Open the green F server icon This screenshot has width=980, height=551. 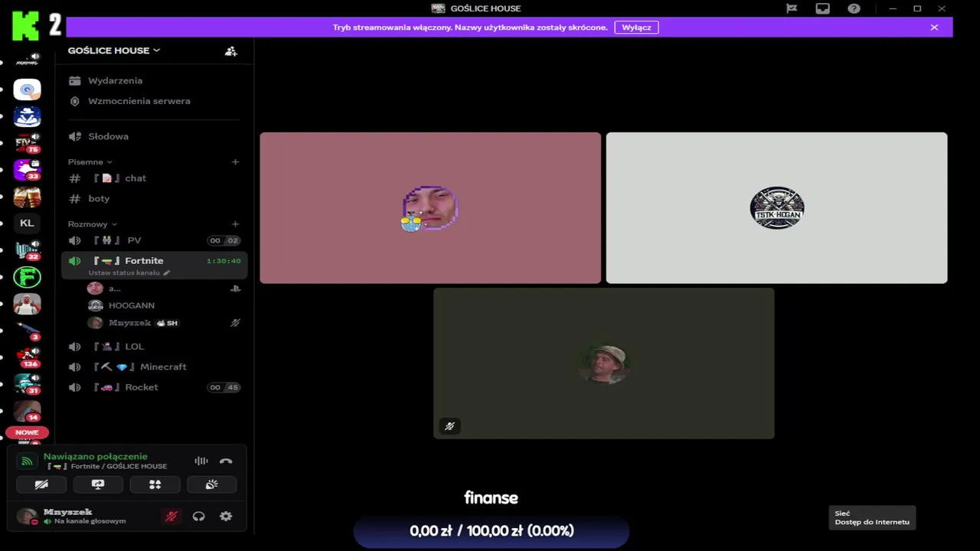click(x=27, y=276)
